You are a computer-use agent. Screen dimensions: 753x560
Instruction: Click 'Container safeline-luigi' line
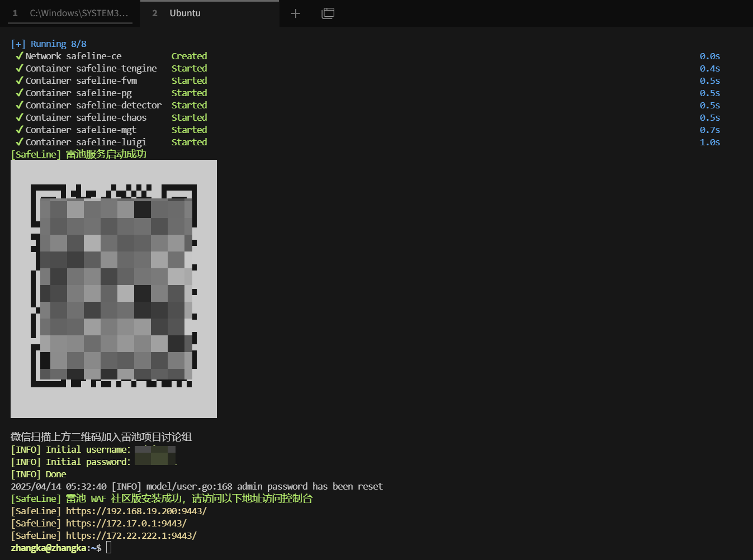[x=86, y=142]
